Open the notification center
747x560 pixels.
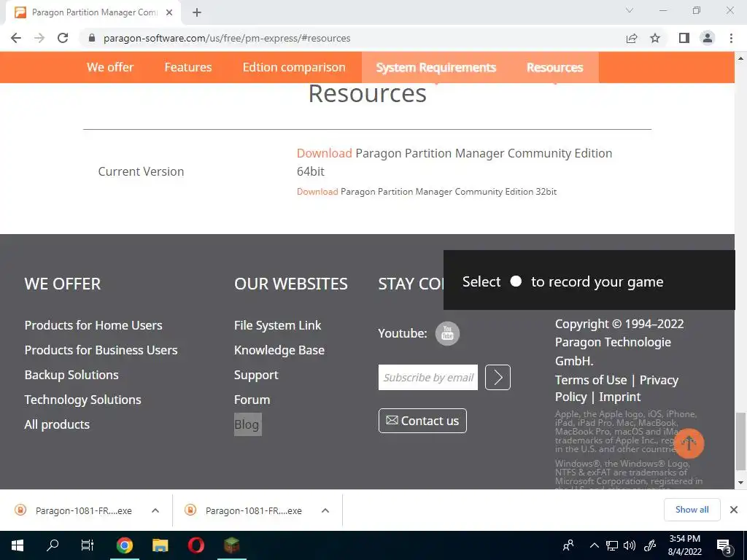pos(724,546)
